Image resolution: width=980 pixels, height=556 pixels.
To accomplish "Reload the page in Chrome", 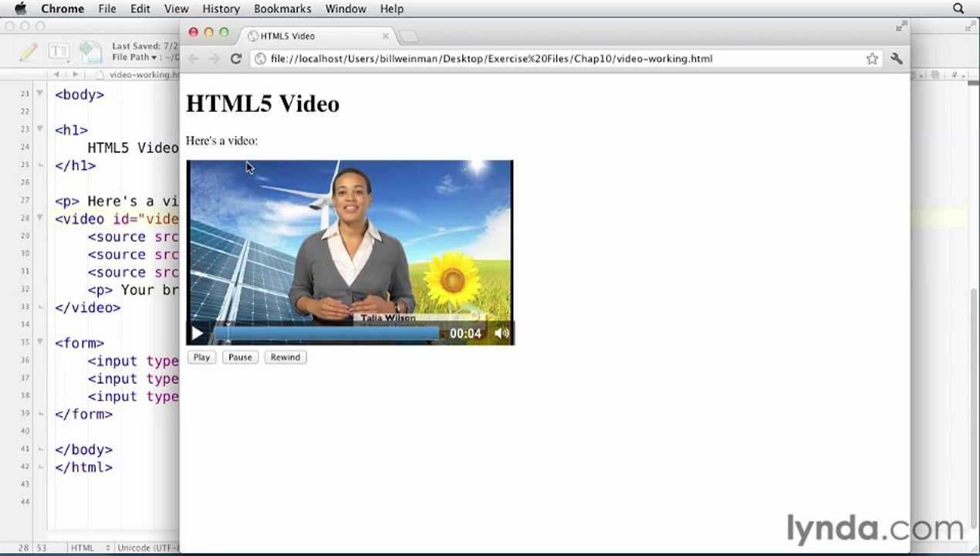I will [236, 59].
